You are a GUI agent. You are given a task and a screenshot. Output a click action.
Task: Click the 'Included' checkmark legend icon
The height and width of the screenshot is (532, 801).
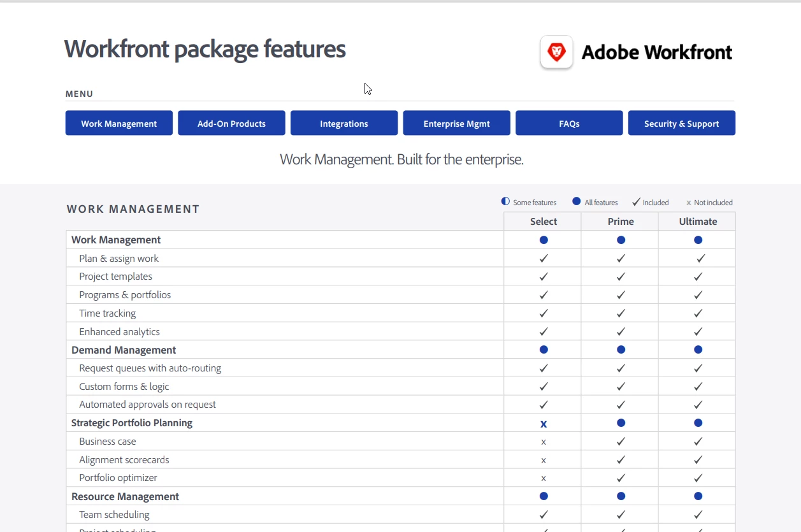[x=636, y=202]
